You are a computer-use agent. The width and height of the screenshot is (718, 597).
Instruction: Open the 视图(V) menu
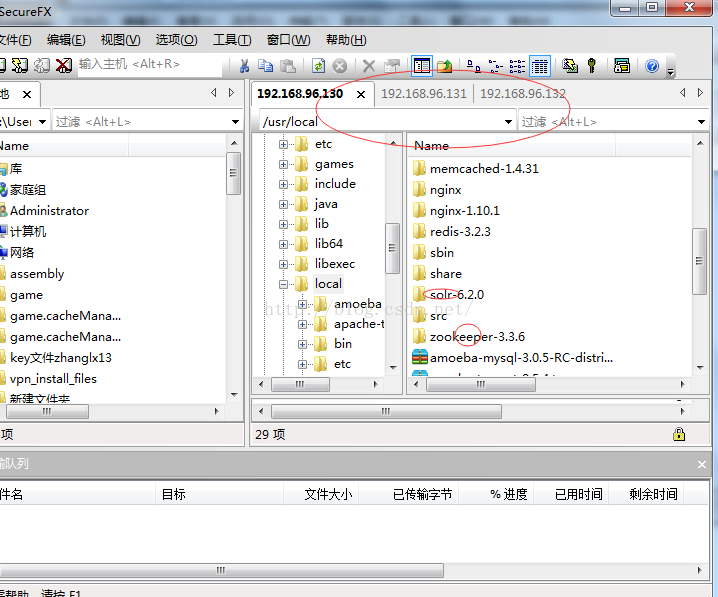[120, 40]
